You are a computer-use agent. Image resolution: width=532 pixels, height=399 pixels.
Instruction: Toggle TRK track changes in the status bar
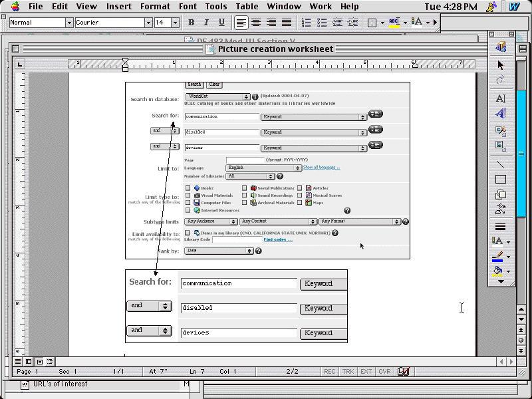(x=348, y=372)
